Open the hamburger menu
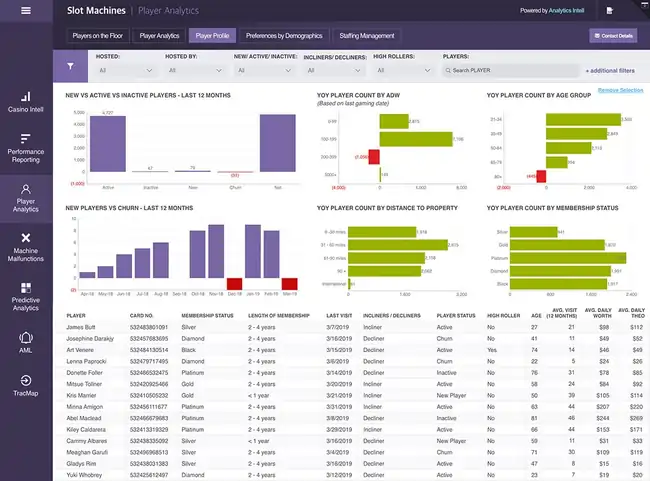The image size is (650, 481). tap(25, 11)
